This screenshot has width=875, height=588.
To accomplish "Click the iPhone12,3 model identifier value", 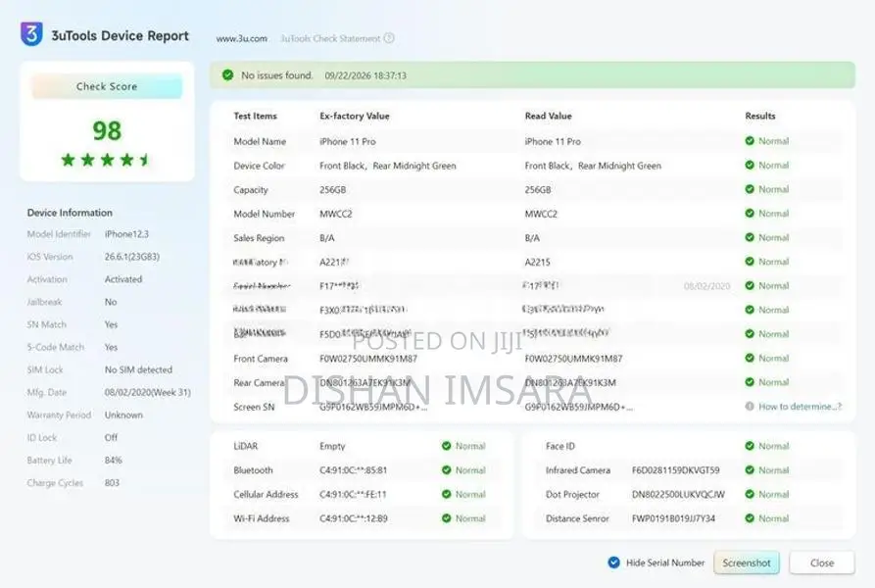I will (x=126, y=234).
